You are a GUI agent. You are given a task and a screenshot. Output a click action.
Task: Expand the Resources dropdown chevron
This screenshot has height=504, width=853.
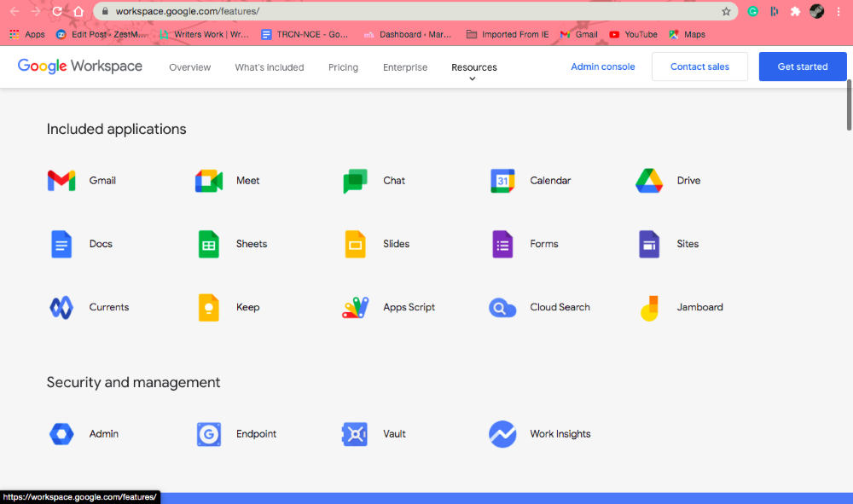pyautogui.click(x=473, y=78)
